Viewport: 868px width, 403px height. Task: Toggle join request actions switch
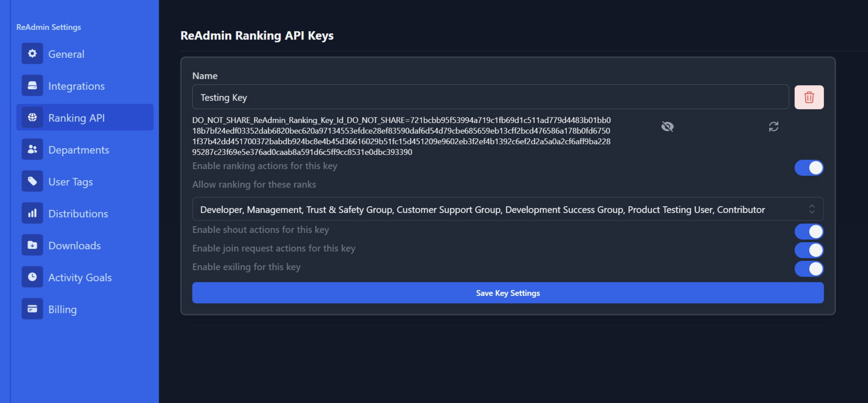(809, 250)
